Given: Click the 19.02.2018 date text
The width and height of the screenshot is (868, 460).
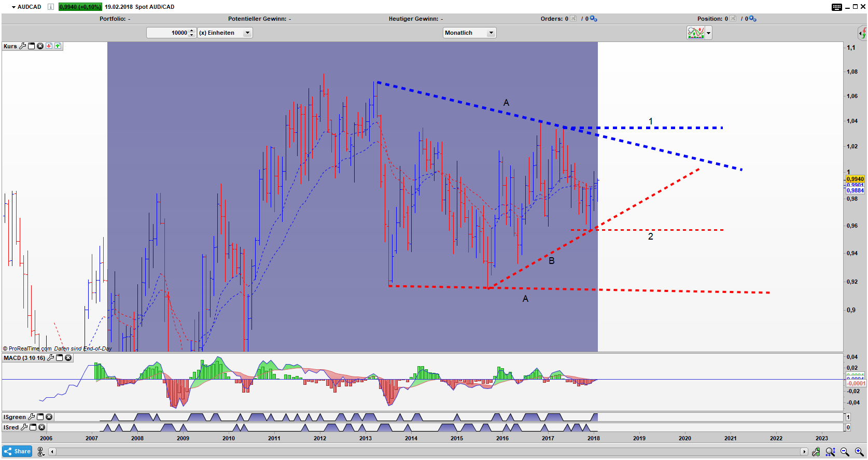Looking at the screenshot, I should (x=119, y=7).
